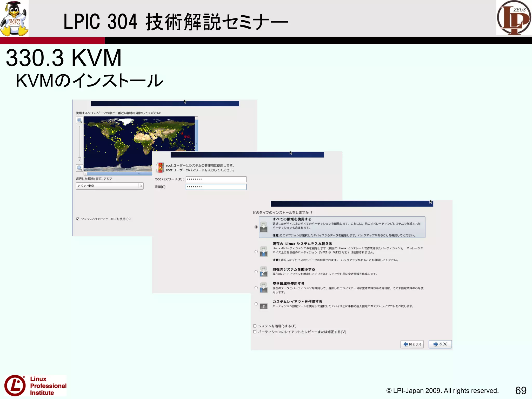Select Tokyo marker on the map
The width and height of the screenshot is (532, 399).
click(182, 134)
